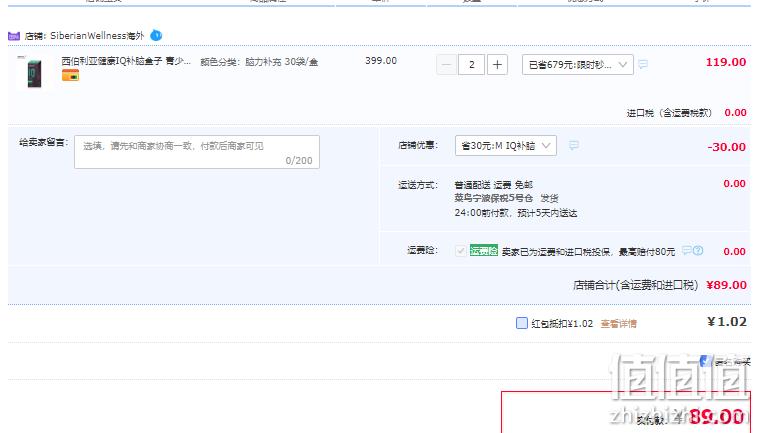This screenshot has width=759, height=433.
Task: Click the orange credit card icon under product title
Action: 70,75
